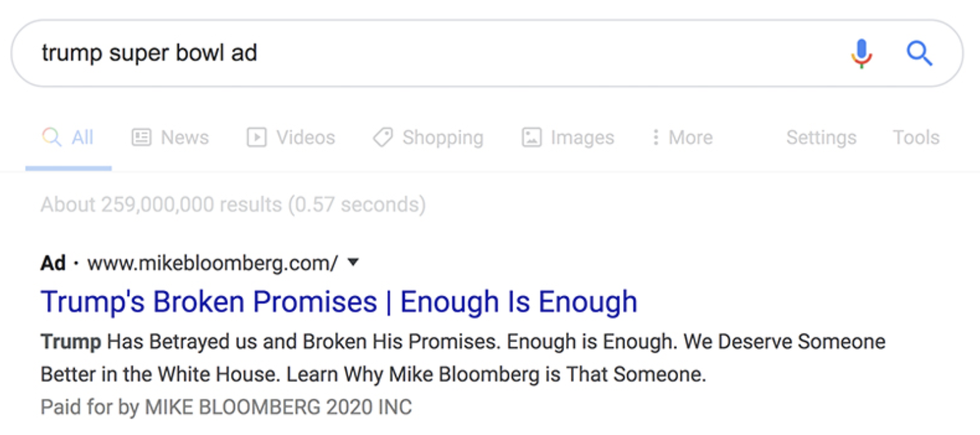Switch to Images using the picture icon
980x435 pixels.
pos(531,137)
